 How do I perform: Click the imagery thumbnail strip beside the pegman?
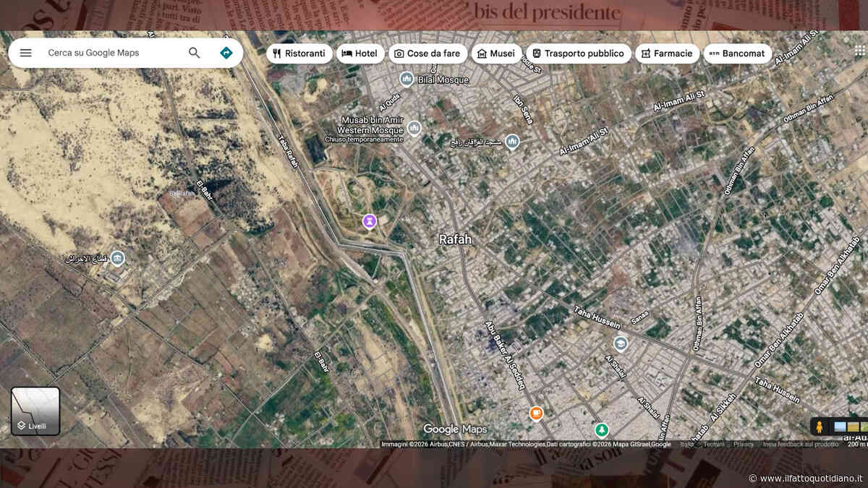click(851, 427)
